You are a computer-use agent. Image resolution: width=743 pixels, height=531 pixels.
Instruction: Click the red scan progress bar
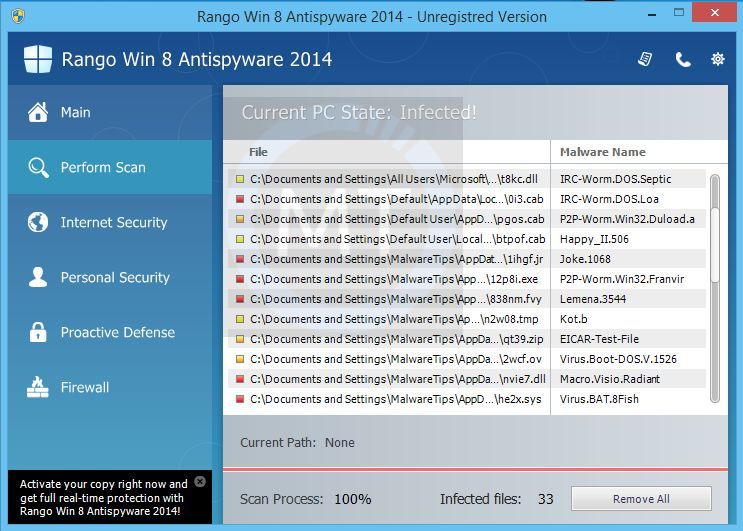(x=475, y=469)
